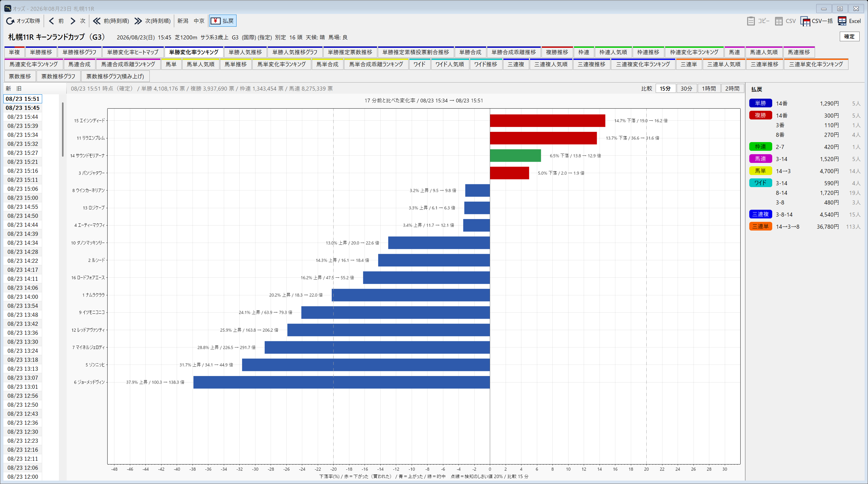868x484 pixels.
Task: Switch to 馬連変化率ランキング tab
Action: 34,64
